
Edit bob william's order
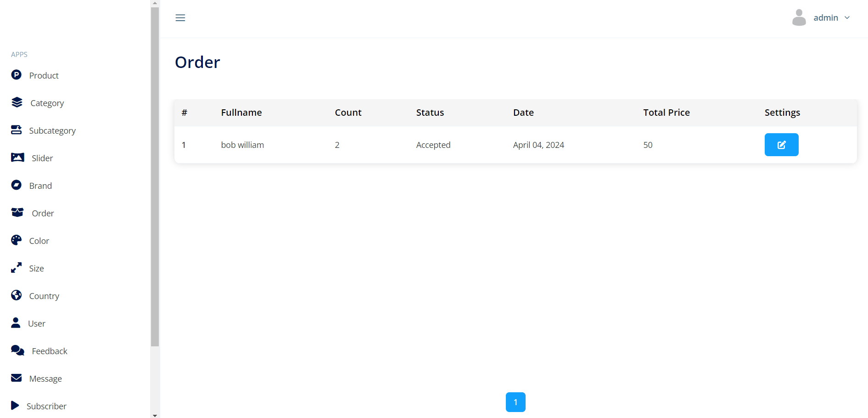click(x=781, y=145)
